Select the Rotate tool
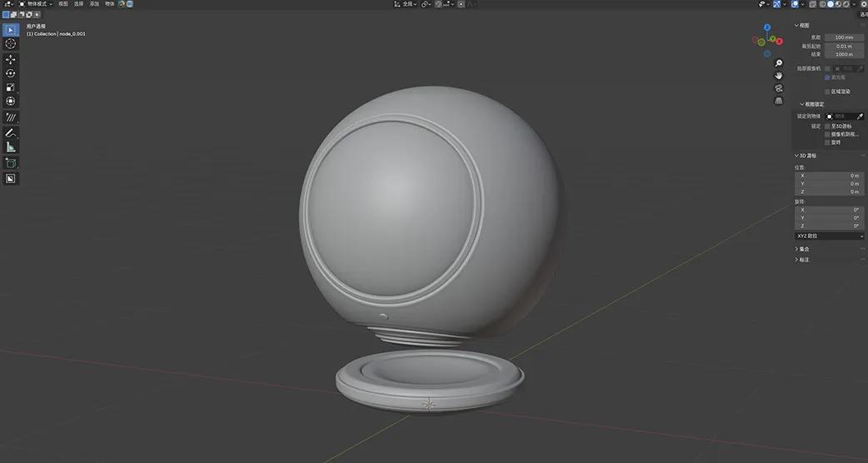The image size is (868, 463). pyautogui.click(x=11, y=73)
